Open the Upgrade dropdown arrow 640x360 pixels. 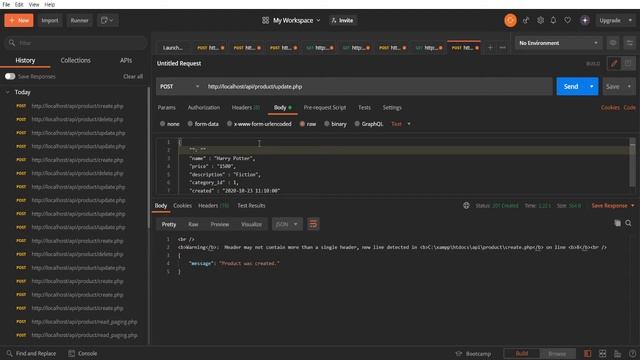630,20
